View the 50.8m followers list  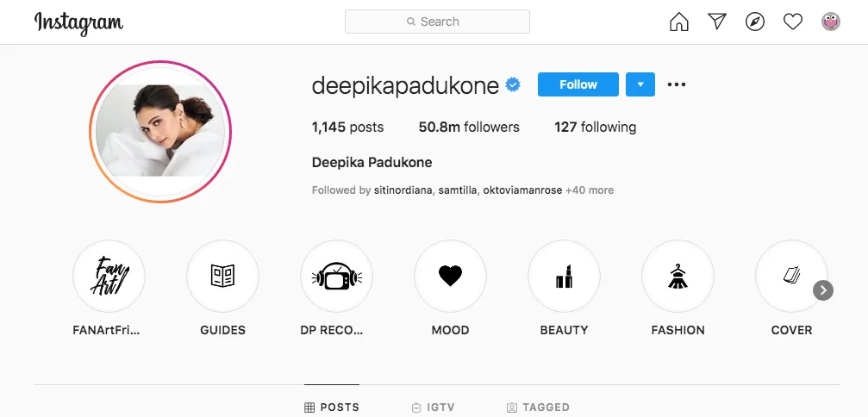[x=469, y=128]
